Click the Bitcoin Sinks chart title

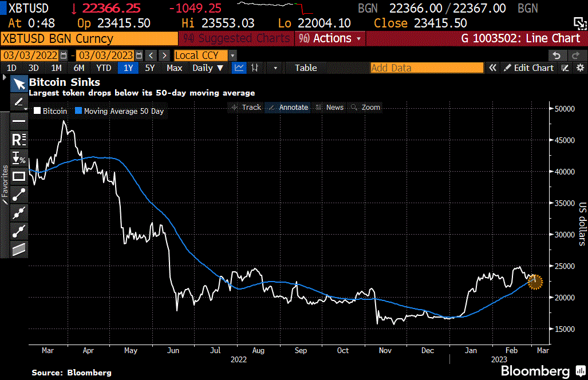tap(65, 82)
